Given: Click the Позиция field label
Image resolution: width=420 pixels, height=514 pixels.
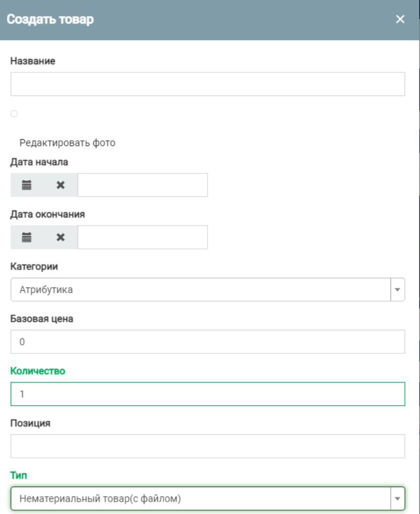Looking at the screenshot, I should pyautogui.click(x=30, y=423).
